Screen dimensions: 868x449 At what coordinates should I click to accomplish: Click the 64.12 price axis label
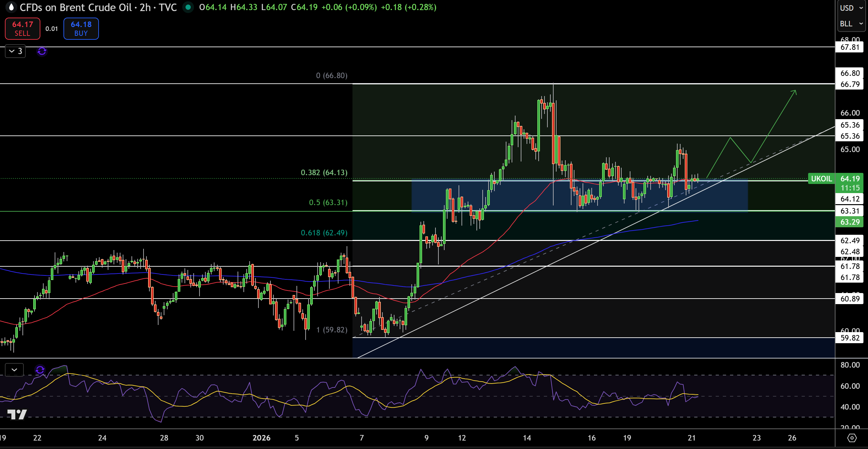click(x=850, y=199)
